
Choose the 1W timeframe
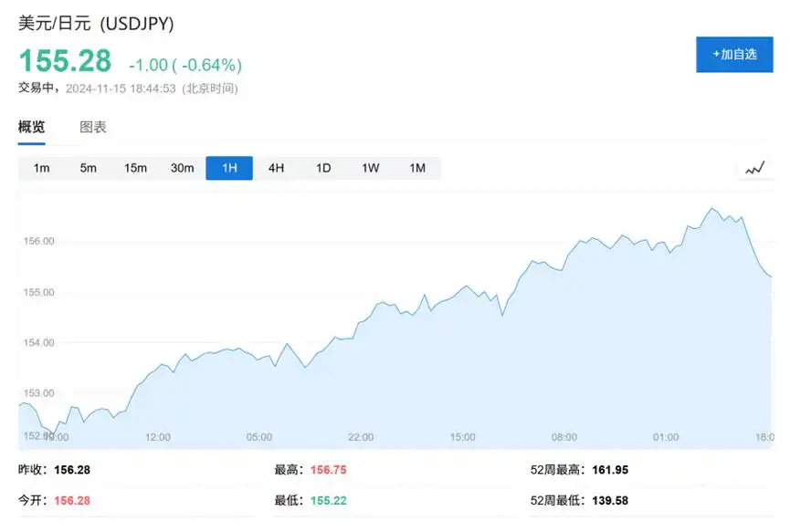tap(370, 168)
